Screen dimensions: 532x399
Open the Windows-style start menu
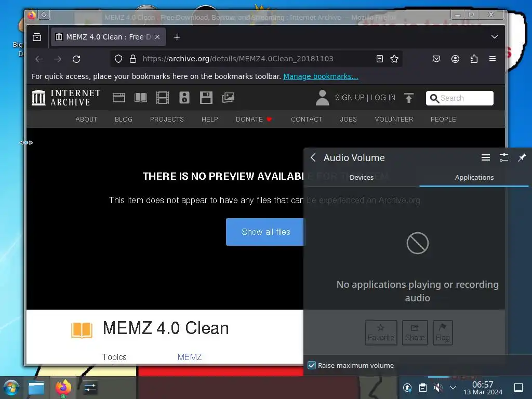coord(11,388)
